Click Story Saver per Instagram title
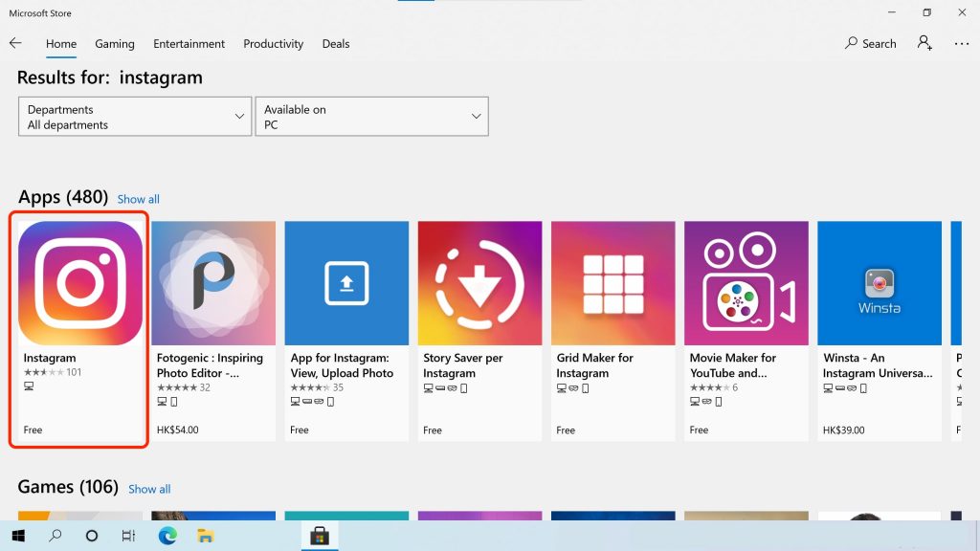Viewport: 980px width, 551px height. tap(463, 365)
